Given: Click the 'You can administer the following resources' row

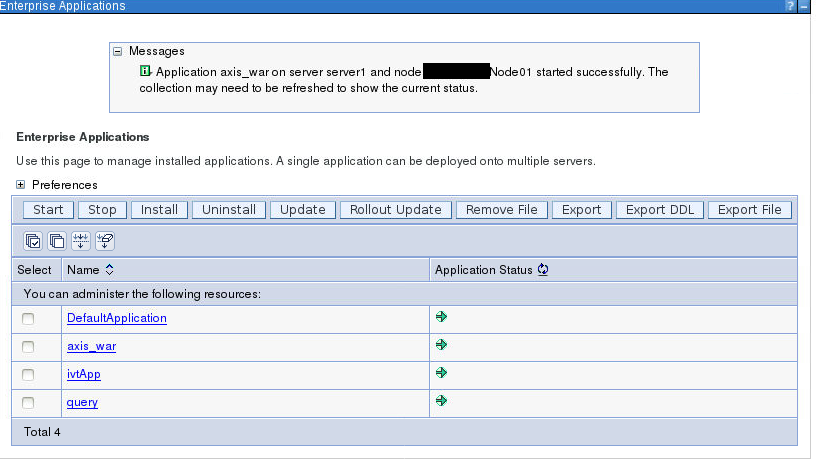Looking at the screenshot, I should (404, 294).
